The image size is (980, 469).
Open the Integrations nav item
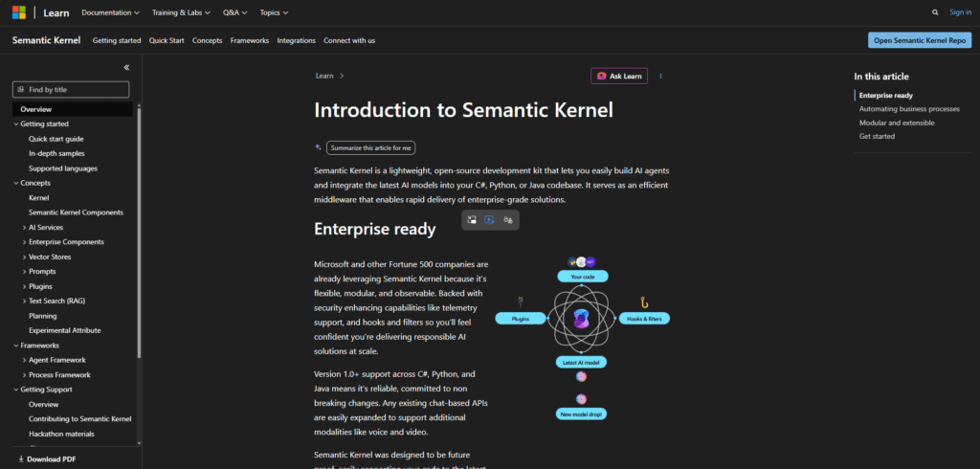pyautogui.click(x=297, y=40)
